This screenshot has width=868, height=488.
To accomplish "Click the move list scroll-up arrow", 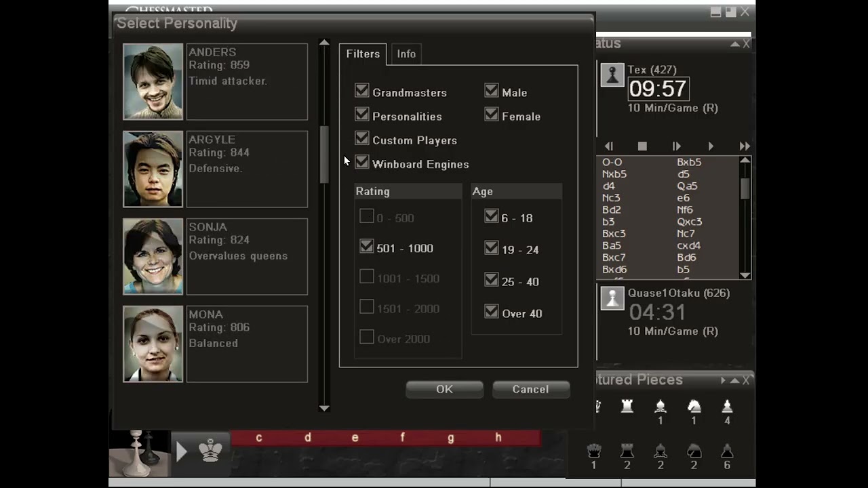I will tap(745, 161).
